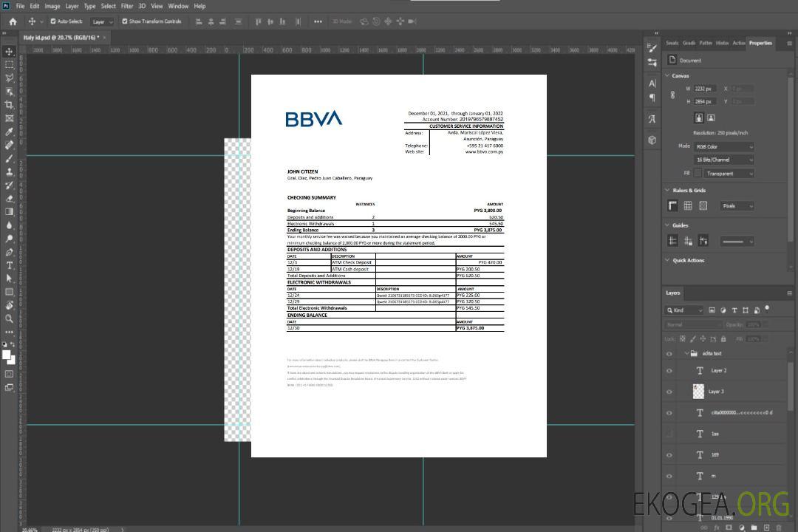Select the Move tool in the toolbox
Image resolution: width=798 pixels, height=532 pixels.
coord(9,52)
